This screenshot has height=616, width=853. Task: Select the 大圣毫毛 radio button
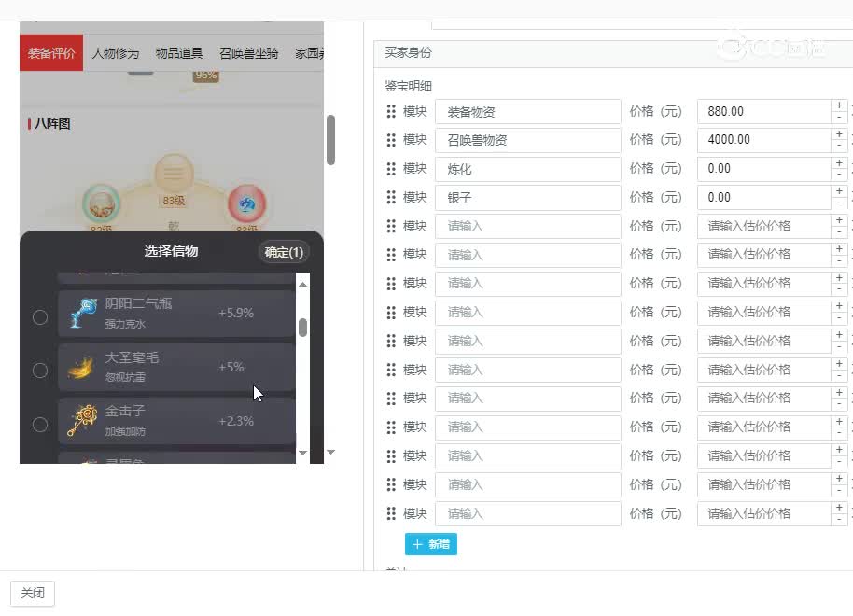pos(40,370)
